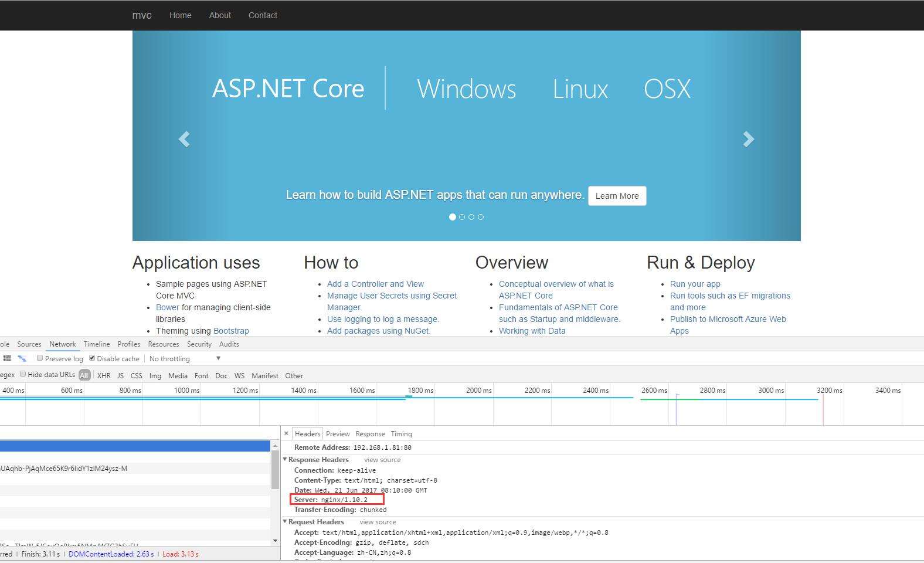The height and width of the screenshot is (563, 924).
Task: Select the Network tab in DevTools
Action: coord(63,344)
